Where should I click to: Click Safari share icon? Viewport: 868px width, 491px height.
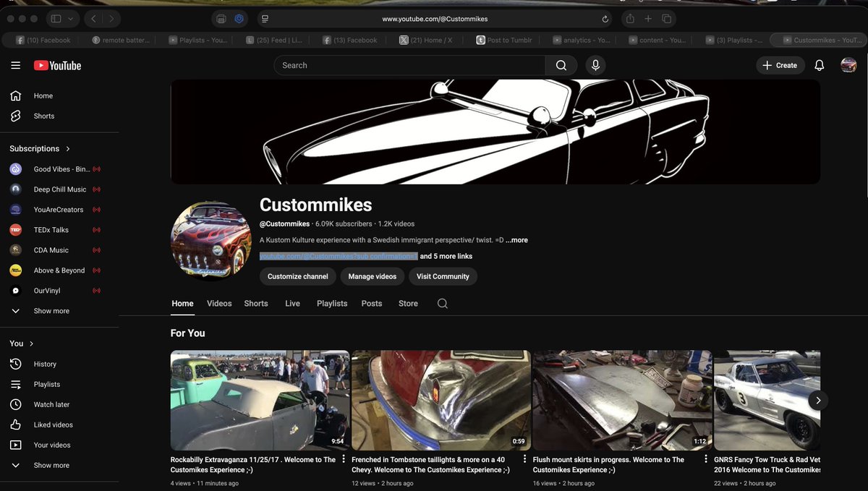[630, 19]
